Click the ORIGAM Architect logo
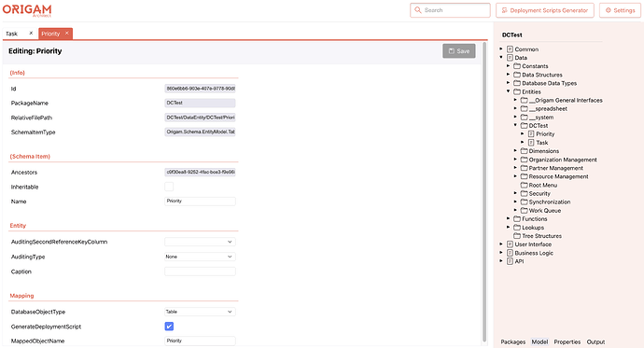This screenshot has width=644, height=348. coord(27,10)
